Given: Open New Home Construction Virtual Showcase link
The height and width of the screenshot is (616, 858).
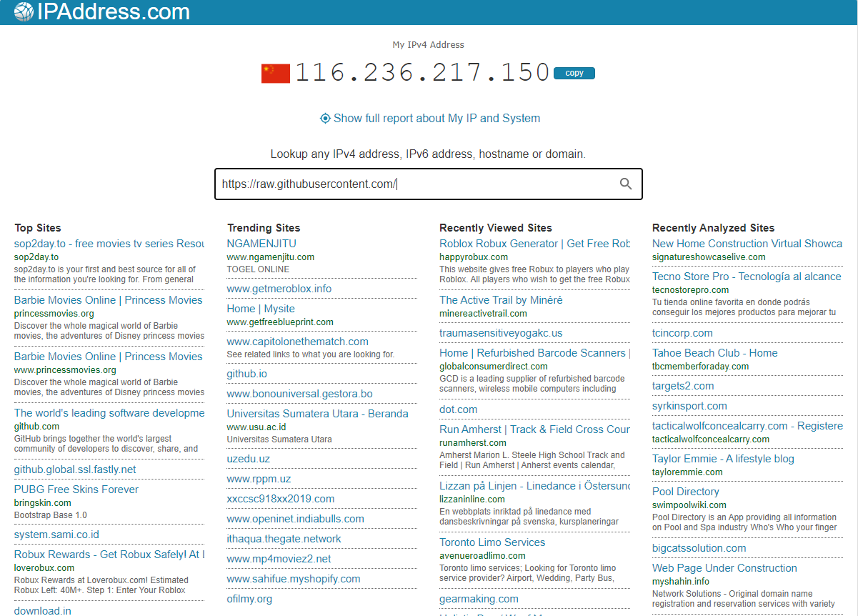Looking at the screenshot, I should tap(747, 244).
